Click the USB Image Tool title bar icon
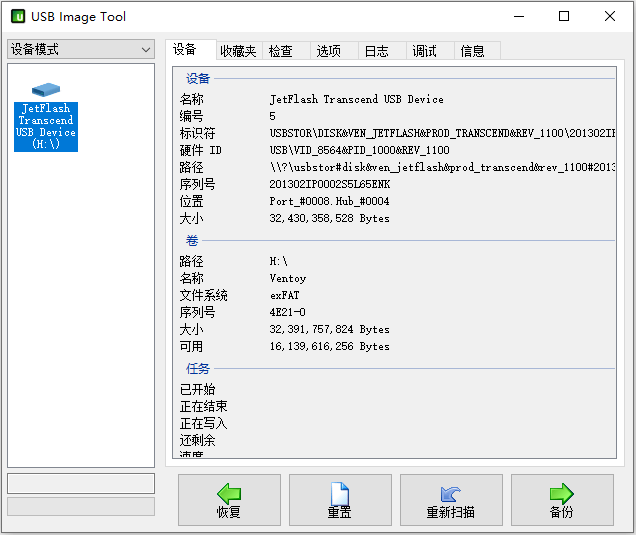636x535 pixels. [18, 17]
